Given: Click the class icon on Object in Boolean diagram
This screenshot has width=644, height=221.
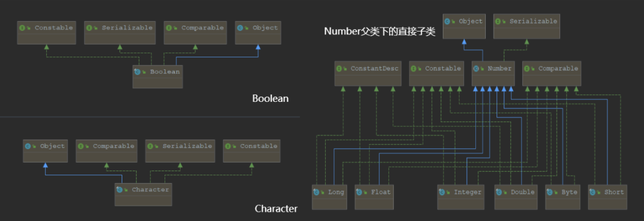Looking at the screenshot, I should click(241, 28).
